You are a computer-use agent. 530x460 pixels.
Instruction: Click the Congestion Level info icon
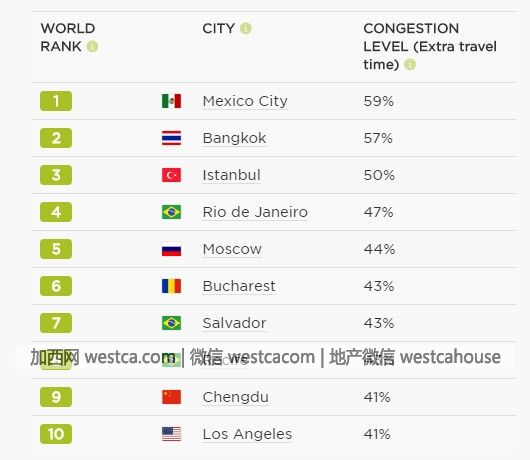pyautogui.click(x=410, y=64)
